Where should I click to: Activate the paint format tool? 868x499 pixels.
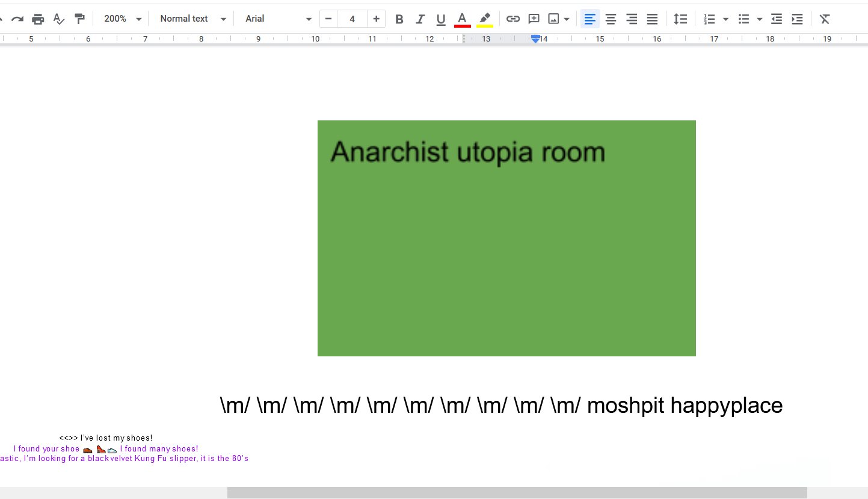point(79,19)
